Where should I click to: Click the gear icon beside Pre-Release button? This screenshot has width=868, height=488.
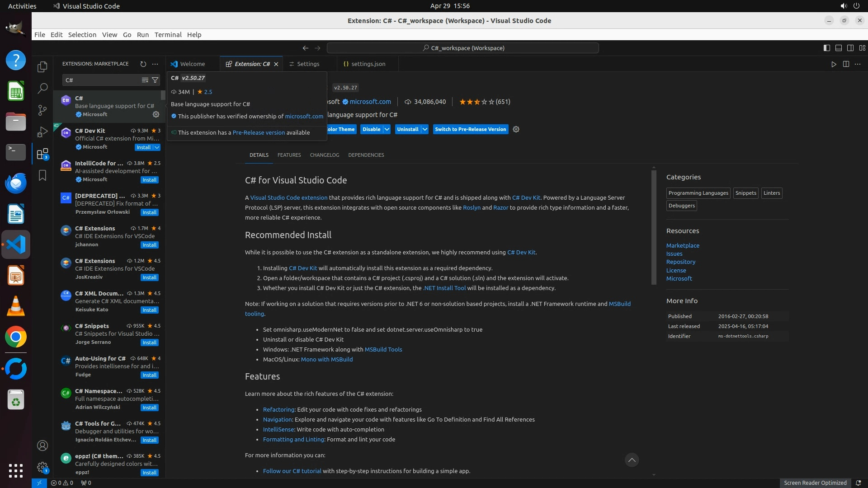pos(516,129)
